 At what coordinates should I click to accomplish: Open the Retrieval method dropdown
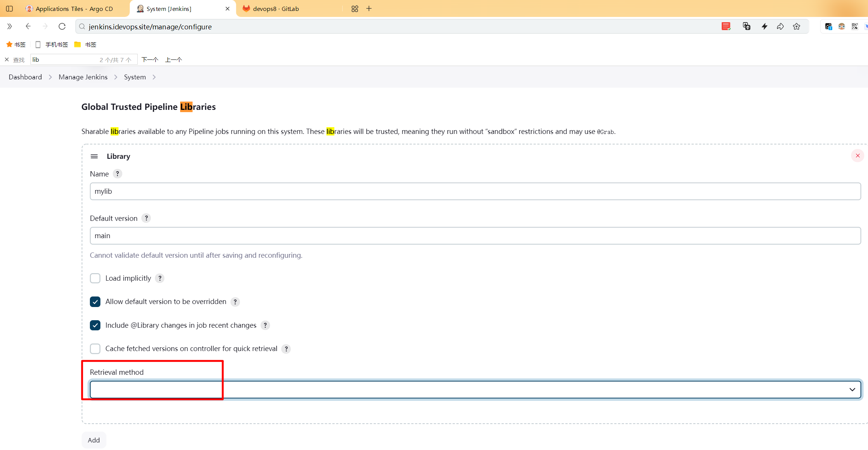point(475,389)
